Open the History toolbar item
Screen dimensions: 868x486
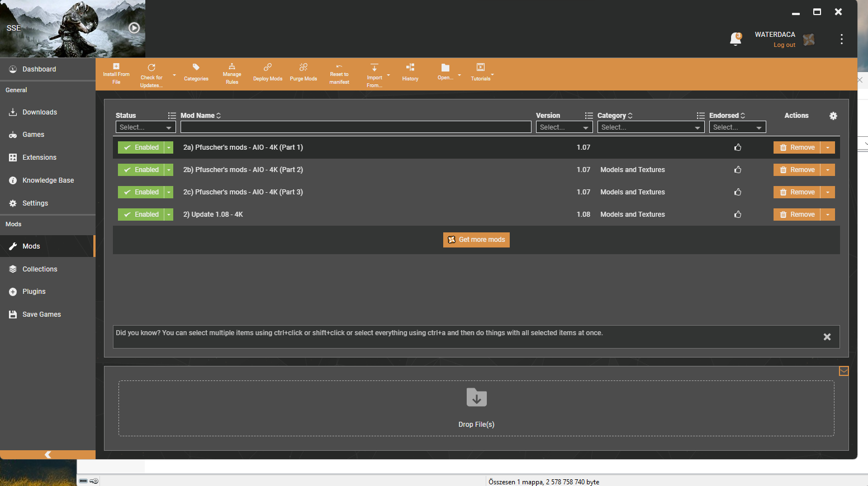coord(410,72)
